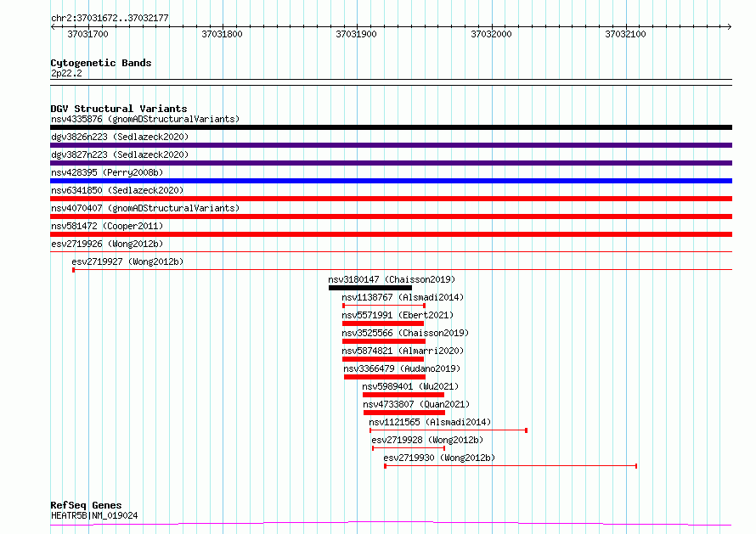Screen dimensions: 756x534
Task: Click the red nsv581472 variant bar
Action: pos(391,234)
